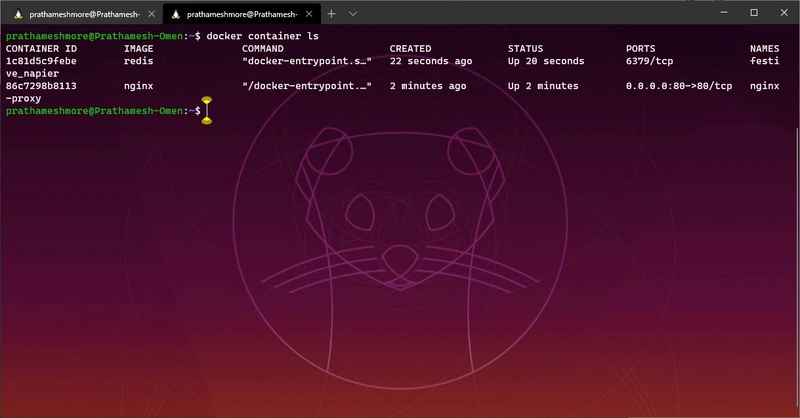
Task: Close the second terminal tab
Action: [309, 14]
